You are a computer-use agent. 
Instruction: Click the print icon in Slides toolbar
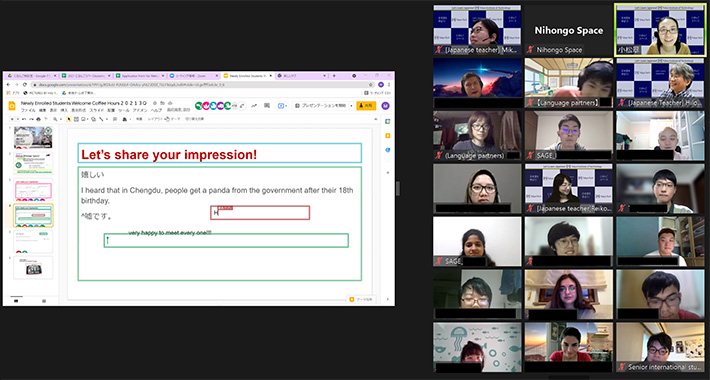(38, 119)
